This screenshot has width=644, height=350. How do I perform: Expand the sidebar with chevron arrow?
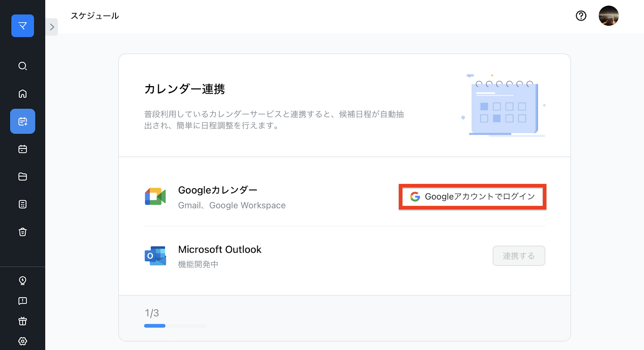pos(52,27)
